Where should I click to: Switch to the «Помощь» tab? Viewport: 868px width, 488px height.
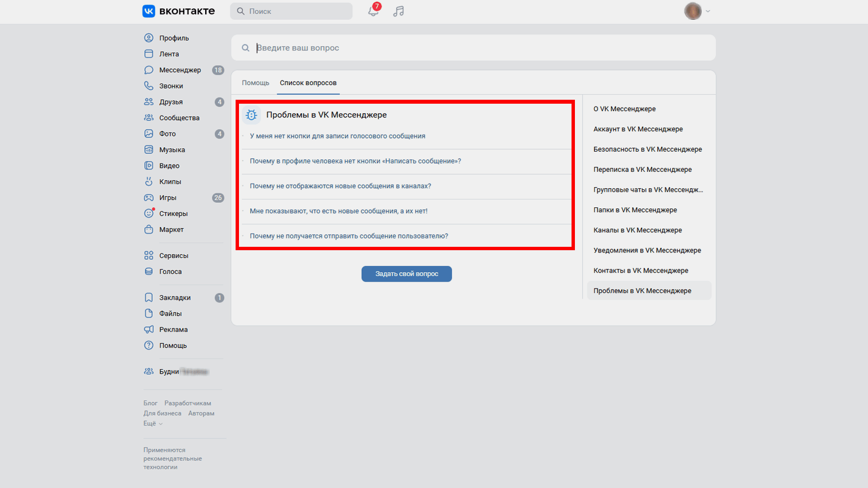click(x=255, y=83)
